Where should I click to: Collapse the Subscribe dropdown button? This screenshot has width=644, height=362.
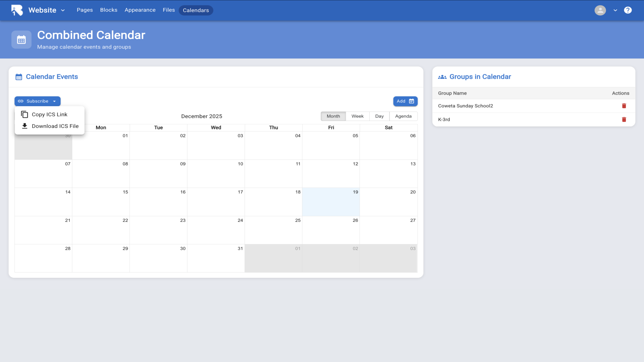tap(37, 101)
